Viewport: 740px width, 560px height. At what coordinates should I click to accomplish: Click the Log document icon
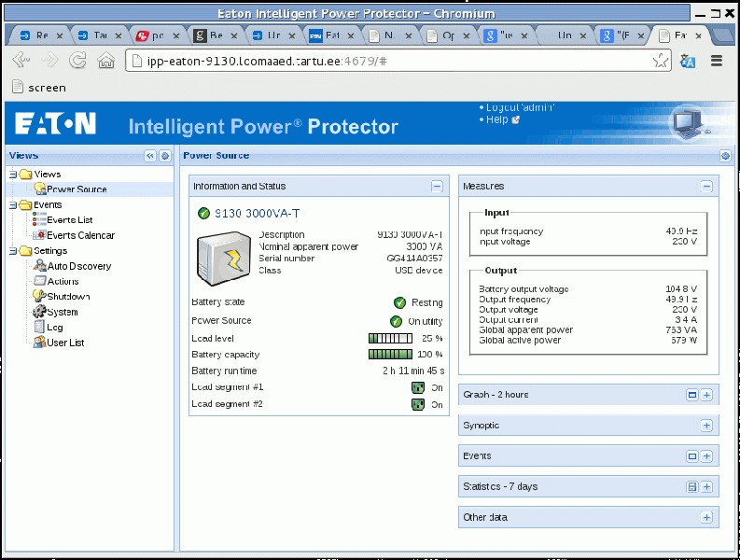click(x=39, y=327)
